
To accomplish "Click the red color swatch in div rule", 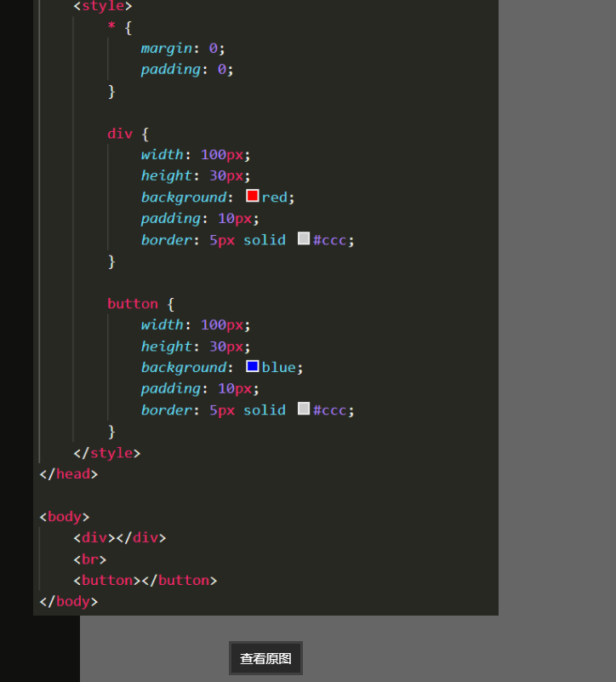I will (x=252, y=196).
